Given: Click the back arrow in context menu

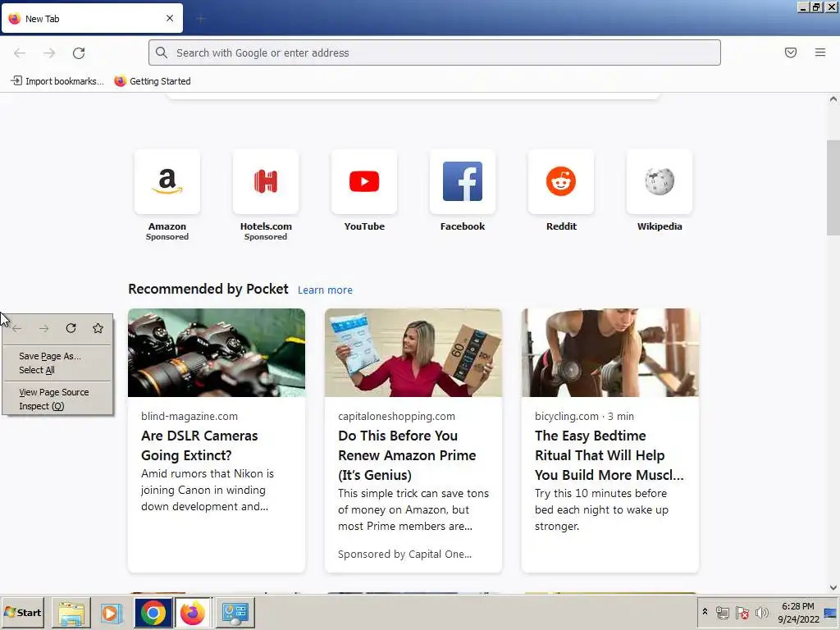Looking at the screenshot, I should point(17,328).
